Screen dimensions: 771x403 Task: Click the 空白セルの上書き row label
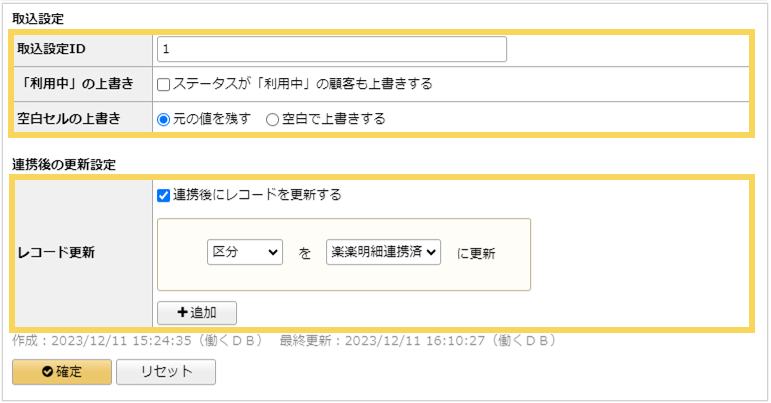(x=69, y=118)
